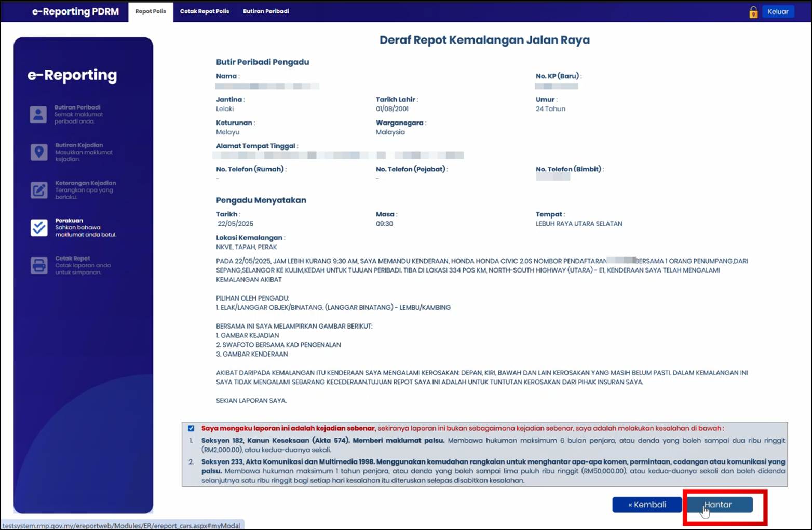
Task: Click the age value 24 Tahun
Action: coord(551,109)
